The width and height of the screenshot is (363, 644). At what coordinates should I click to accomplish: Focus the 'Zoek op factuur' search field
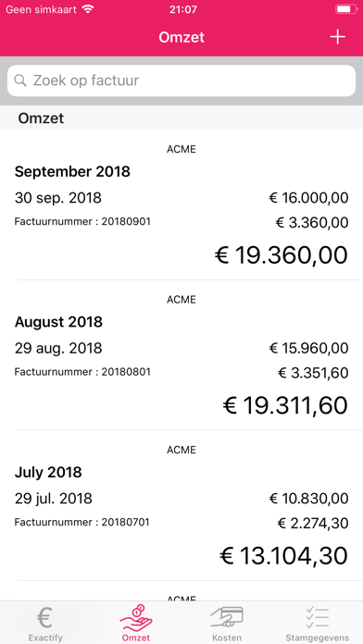[181, 80]
